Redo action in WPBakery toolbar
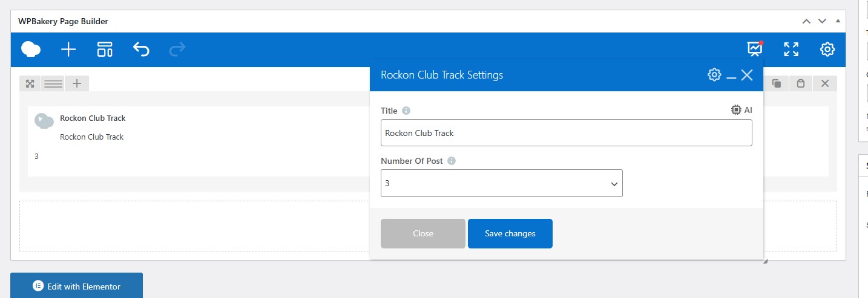This screenshot has width=868, height=298. [177, 50]
